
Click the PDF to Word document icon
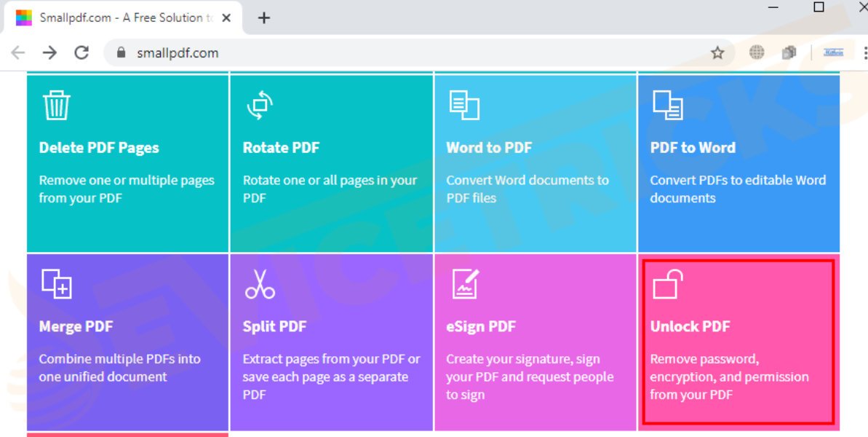(x=668, y=105)
